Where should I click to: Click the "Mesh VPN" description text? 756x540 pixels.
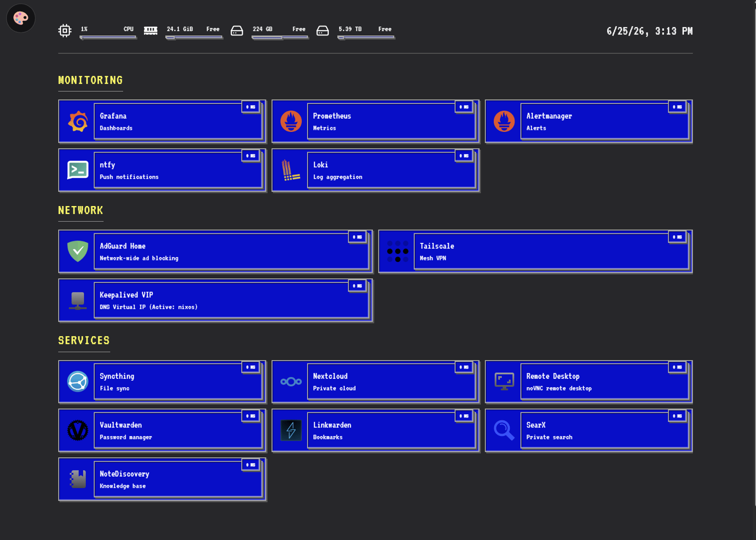click(433, 258)
